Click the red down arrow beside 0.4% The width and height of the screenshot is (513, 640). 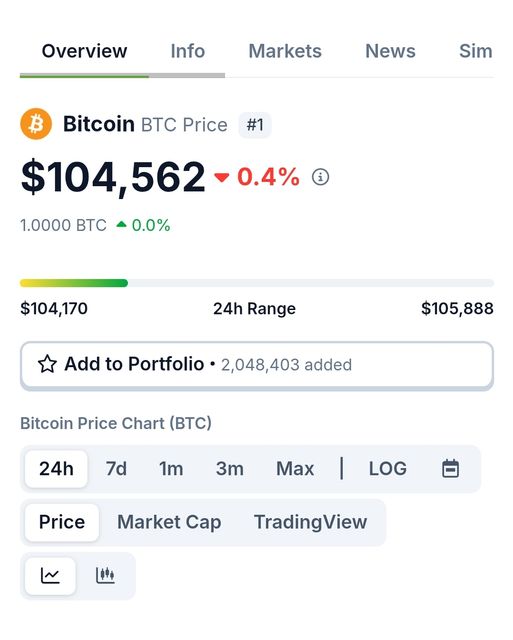pyautogui.click(x=222, y=178)
